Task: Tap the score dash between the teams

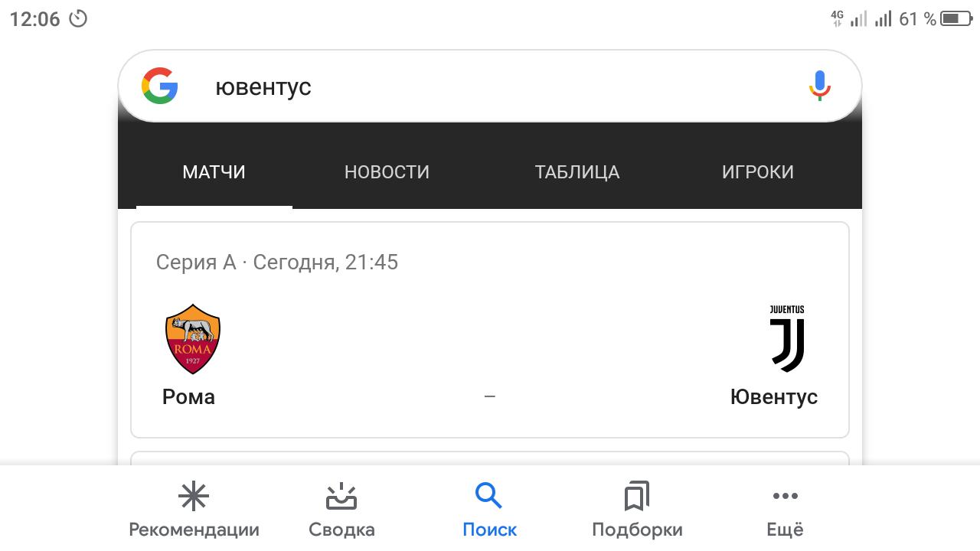Action: [490, 396]
